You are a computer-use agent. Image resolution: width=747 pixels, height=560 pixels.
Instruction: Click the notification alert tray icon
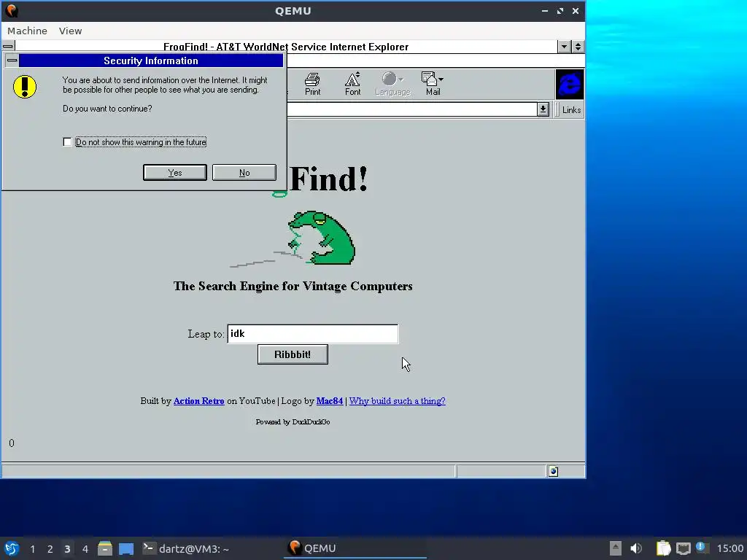[701, 548]
